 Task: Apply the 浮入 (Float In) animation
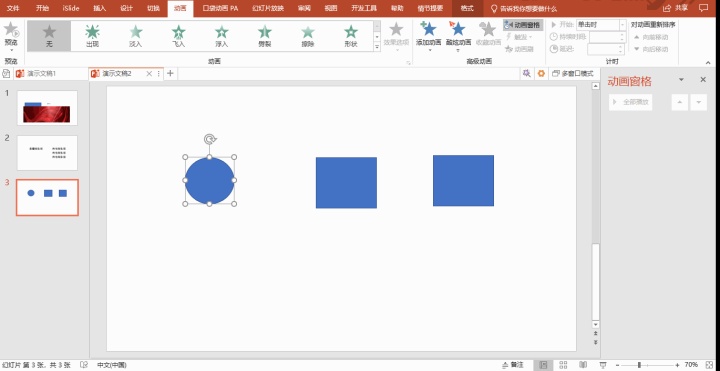222,36
